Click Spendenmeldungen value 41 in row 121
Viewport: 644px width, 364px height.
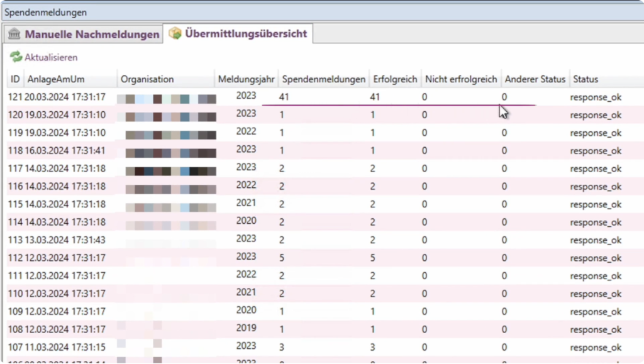pyautogui.click(x=284, y=97)
